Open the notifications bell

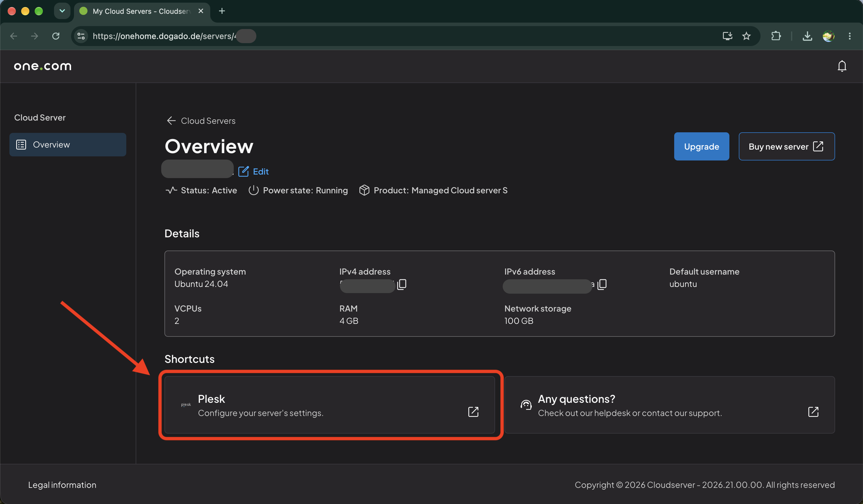pyautogui.click(x=842, y=66)
